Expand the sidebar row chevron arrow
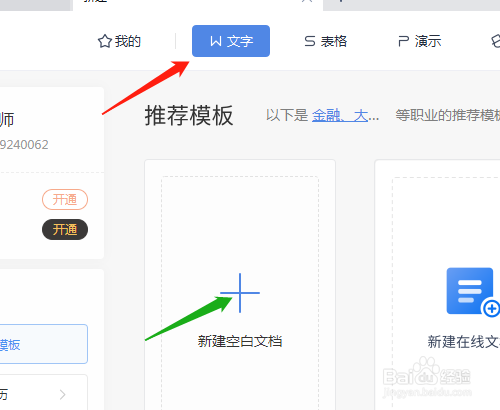 pos(62,395)
